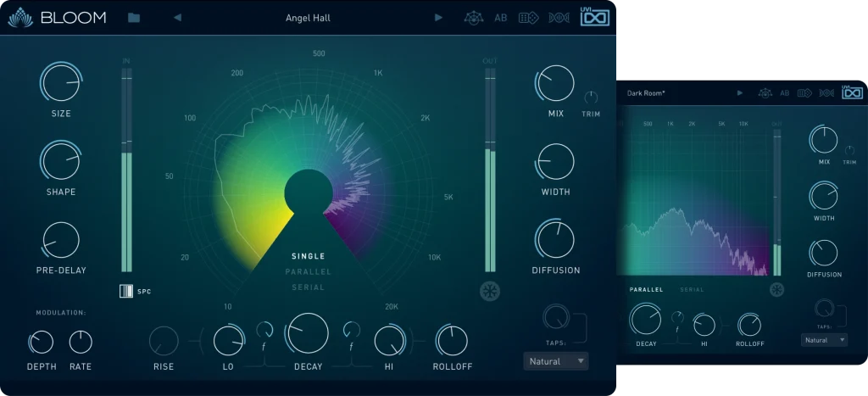
Task: Click the freeze snowflake in the compact window
Action: [776, 290]
